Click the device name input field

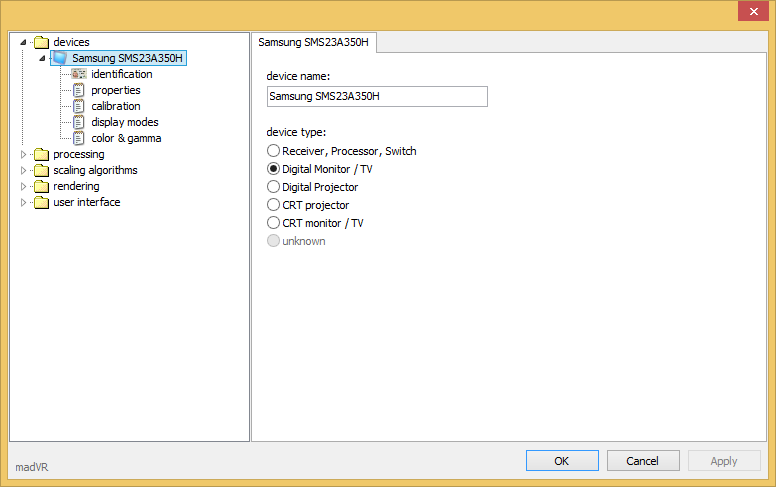click(377, 97)
